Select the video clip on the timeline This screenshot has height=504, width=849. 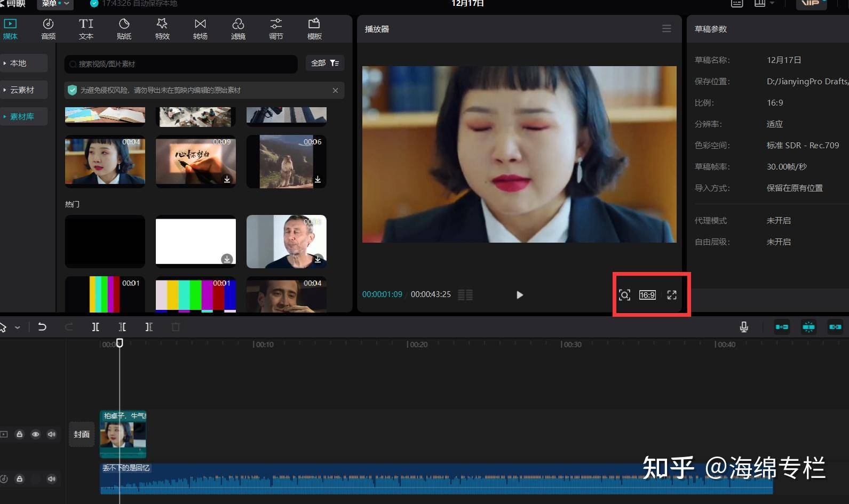[123, 434]
